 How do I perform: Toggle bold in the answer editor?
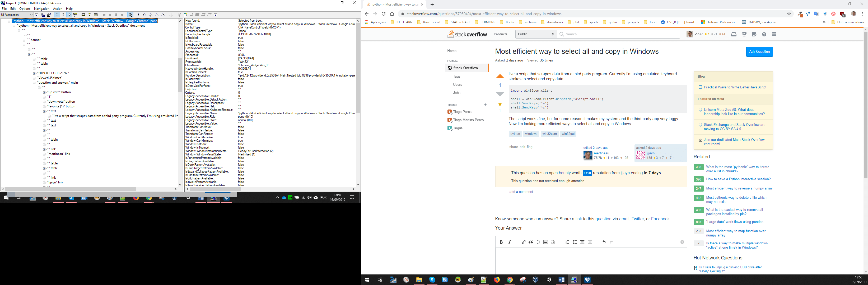(501, 242)
